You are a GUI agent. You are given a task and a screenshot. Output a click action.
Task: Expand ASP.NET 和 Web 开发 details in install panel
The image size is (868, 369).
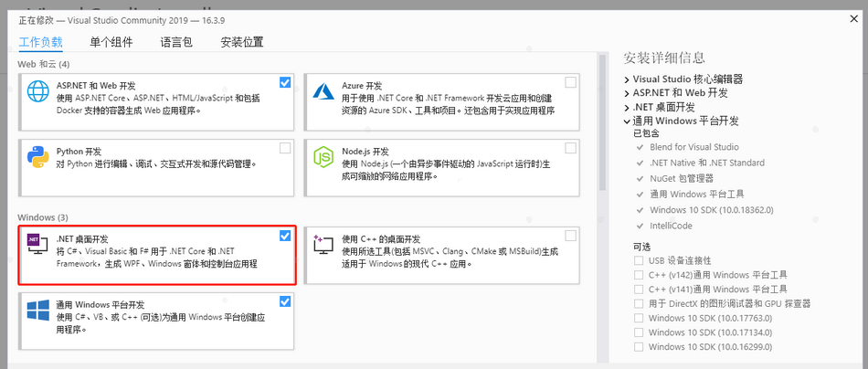click(x=627, y=93)
